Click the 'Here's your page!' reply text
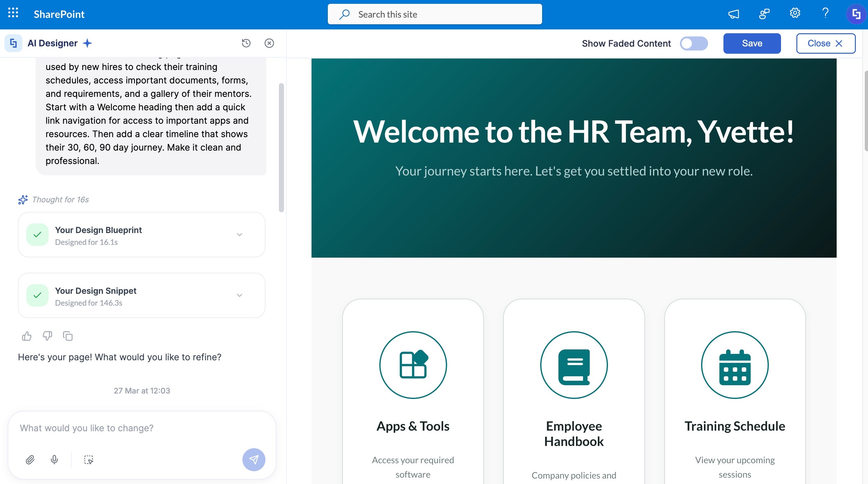868x484 pixels. (x=120, y=357)
